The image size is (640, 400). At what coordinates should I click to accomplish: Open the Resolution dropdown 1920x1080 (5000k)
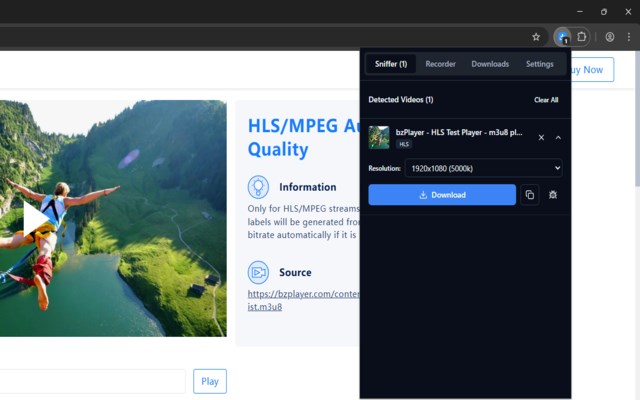coord(484,168)
